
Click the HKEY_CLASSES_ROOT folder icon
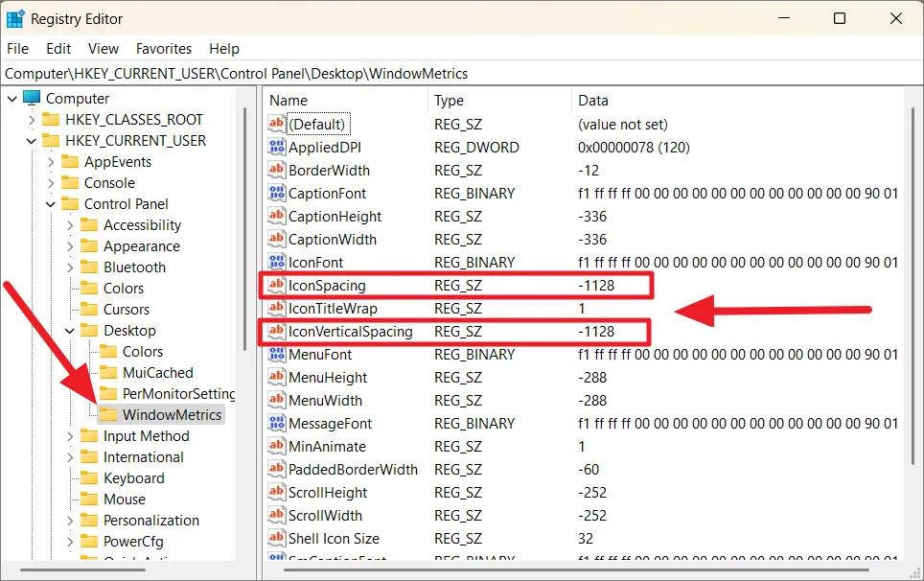52,120
